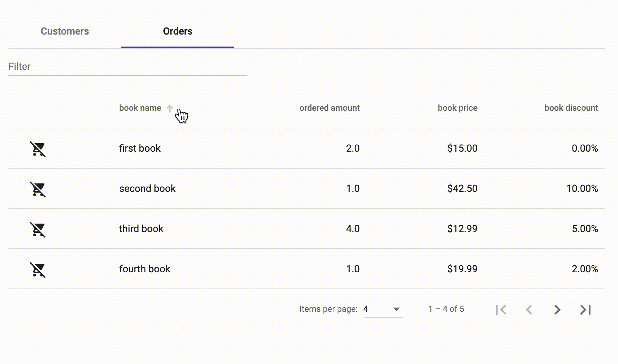This screenshot has height=364, width=618.
Task: Click the Filter input field
Action: pos(127,67)
